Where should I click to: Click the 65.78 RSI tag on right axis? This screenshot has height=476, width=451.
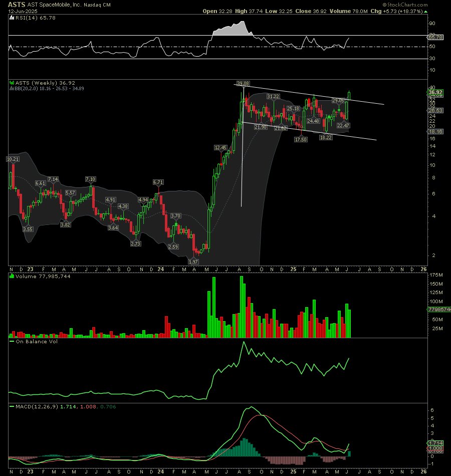(x=435, y=38)
